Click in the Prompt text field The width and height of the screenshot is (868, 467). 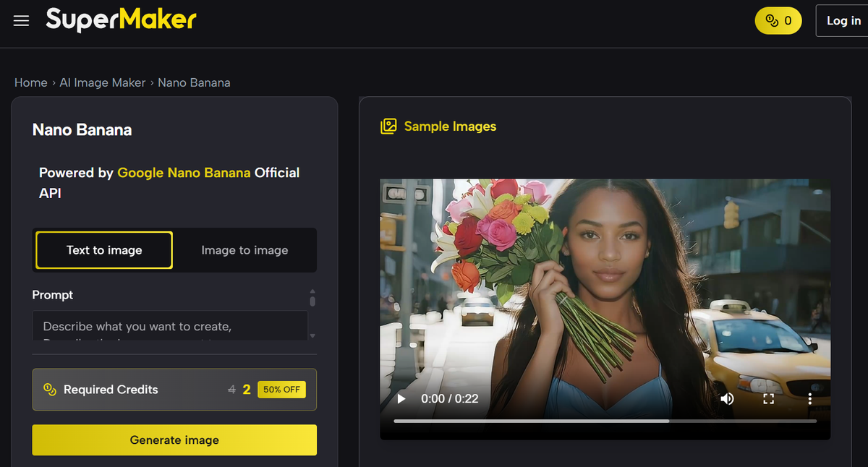pyautogui.click(x=170, y=326)
